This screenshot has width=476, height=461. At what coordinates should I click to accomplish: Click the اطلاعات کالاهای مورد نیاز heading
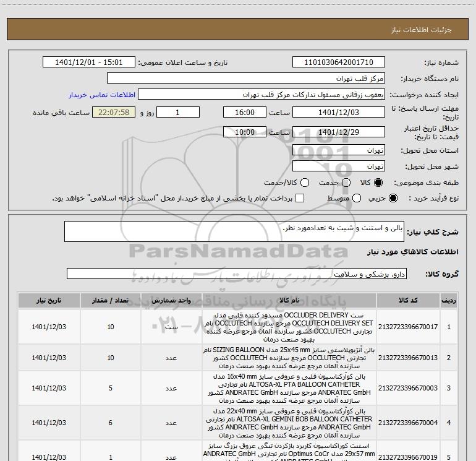412,252
